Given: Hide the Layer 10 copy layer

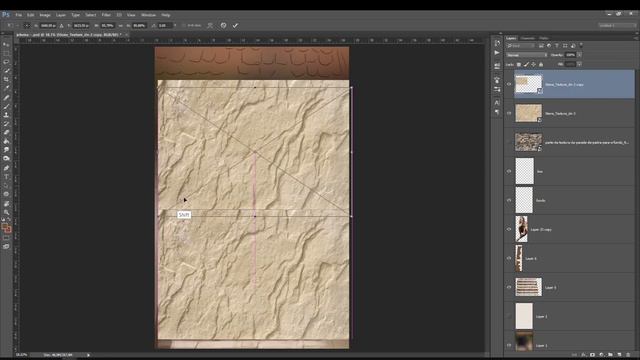Looking at the screenshot, I should pos(509,229).
